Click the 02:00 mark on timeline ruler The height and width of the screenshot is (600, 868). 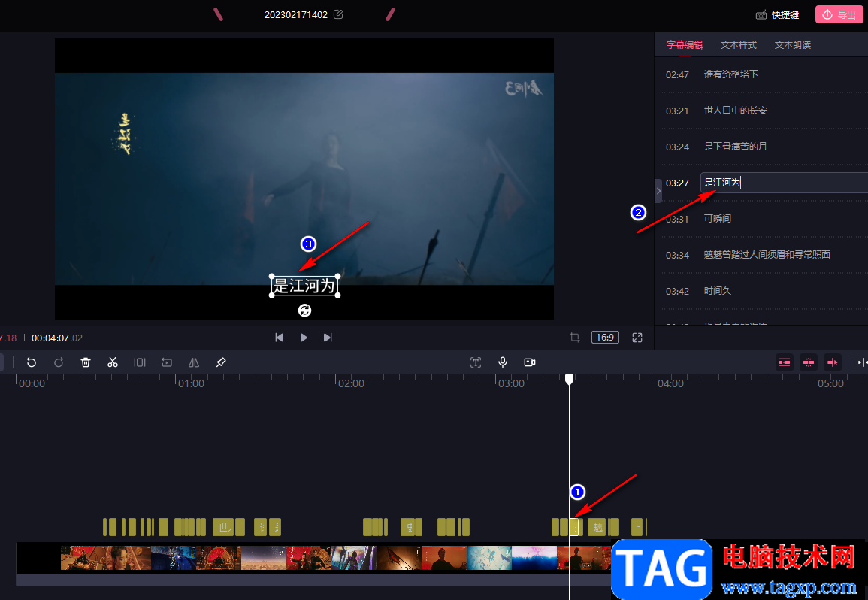351,383
